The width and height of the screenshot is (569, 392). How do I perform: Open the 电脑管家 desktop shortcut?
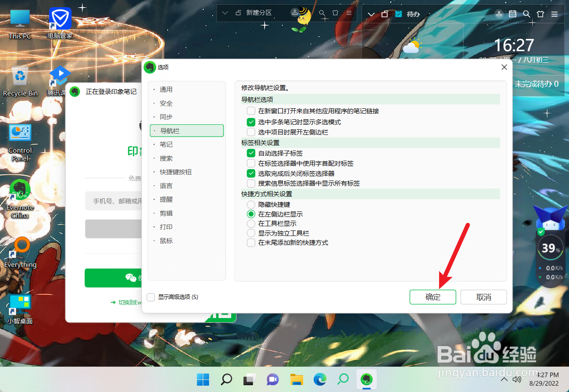[x=60, y=24]
